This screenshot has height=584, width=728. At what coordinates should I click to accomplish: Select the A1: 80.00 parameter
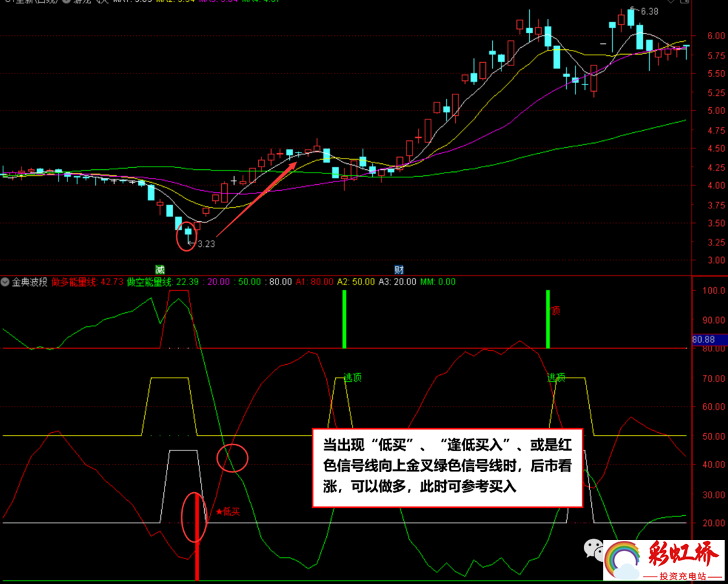pos(314,282)
